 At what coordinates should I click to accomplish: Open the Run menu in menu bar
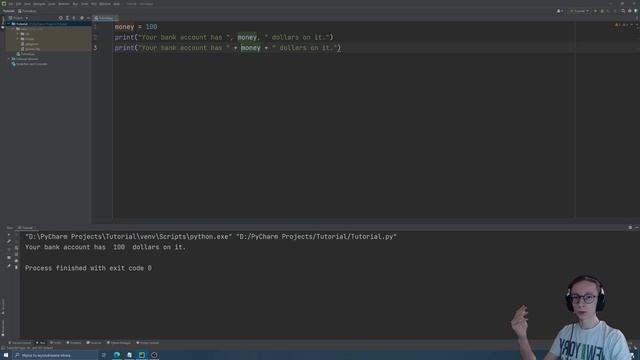(x=75, y=4)
